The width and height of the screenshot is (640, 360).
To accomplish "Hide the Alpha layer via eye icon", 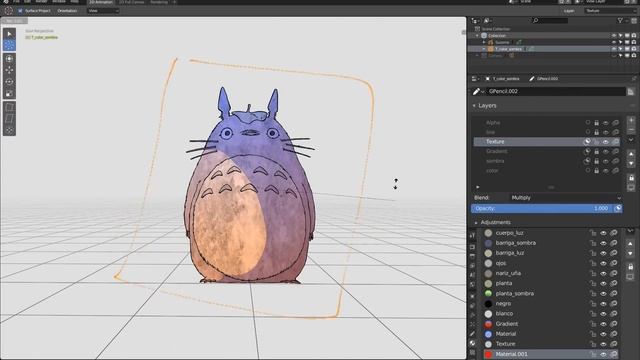I will click(x=606, y=122).
